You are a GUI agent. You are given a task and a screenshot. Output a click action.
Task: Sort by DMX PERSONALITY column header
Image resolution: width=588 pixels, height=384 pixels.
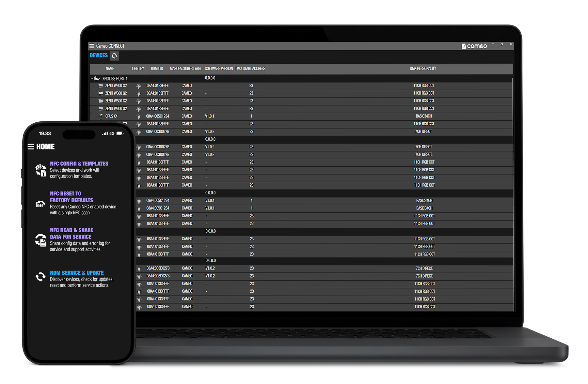coord(423,69)
